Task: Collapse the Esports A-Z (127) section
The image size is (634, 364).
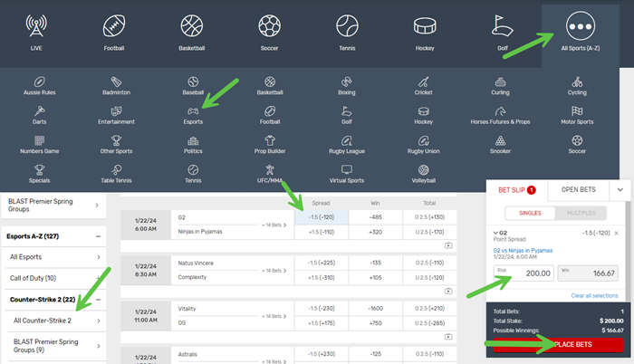Action: tap(97, 236)
